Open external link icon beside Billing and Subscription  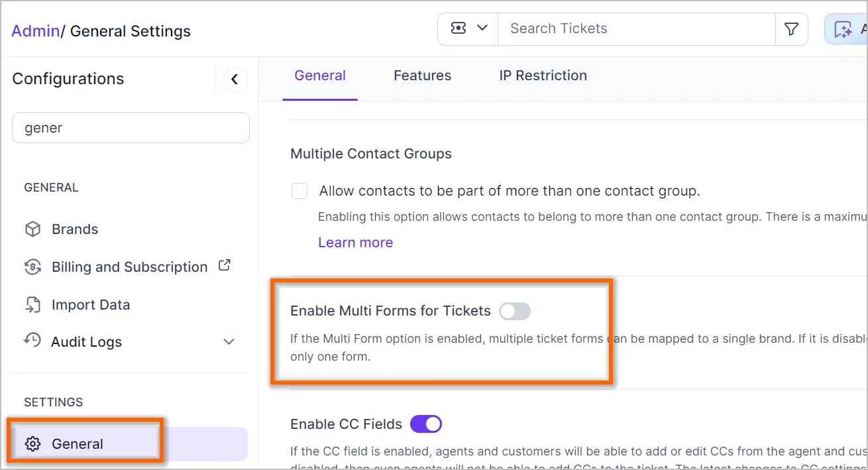pyautogui.click(x=225, y=265)
